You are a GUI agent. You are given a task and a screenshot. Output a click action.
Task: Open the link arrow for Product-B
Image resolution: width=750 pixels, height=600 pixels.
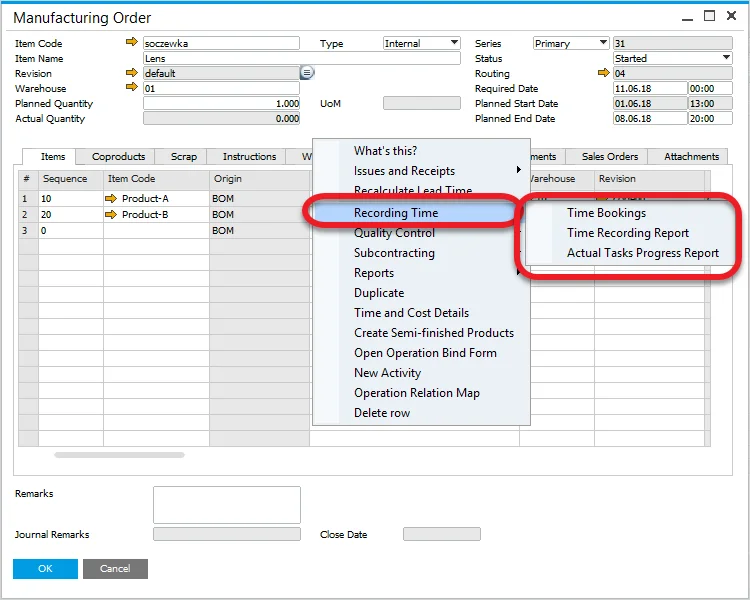click(111, 214)
